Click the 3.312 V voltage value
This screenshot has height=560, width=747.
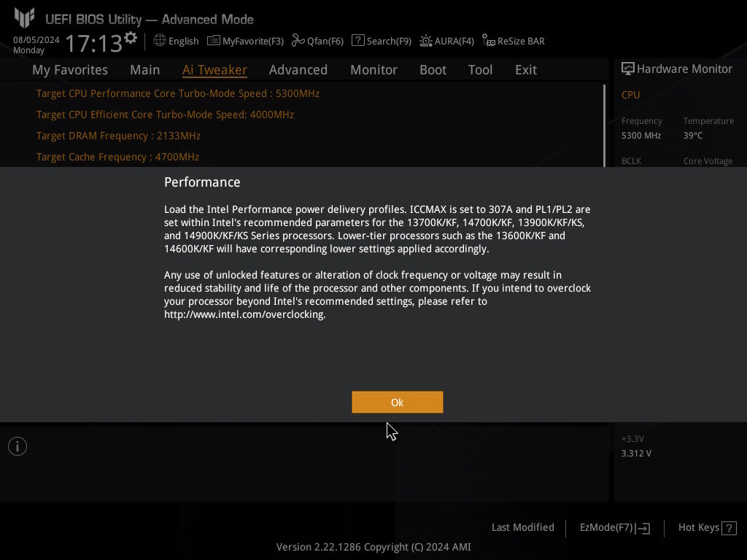click(636, 454)
